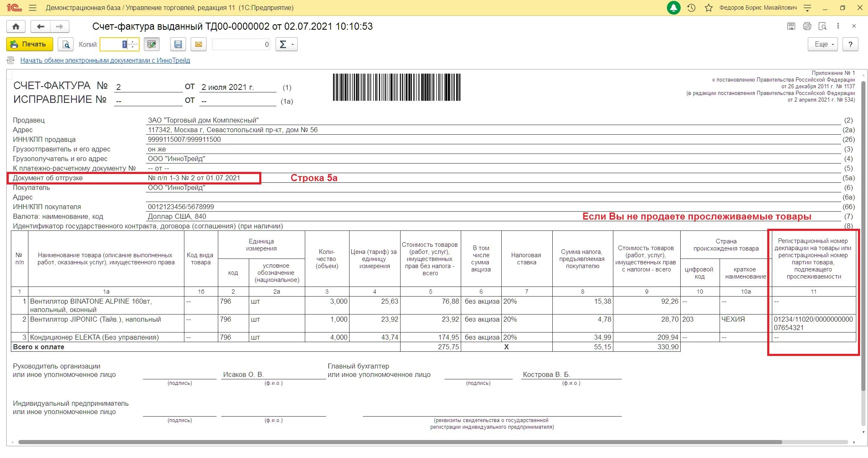Viewport: 868px width, 458px height.
Task: Open the Еще dropdown menu
Action: 822,44
